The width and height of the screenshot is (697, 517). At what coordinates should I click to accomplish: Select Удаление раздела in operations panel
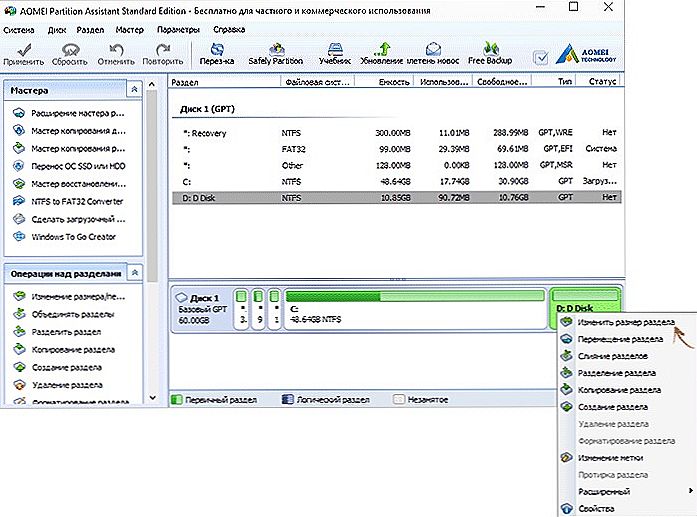click(59, 385)
